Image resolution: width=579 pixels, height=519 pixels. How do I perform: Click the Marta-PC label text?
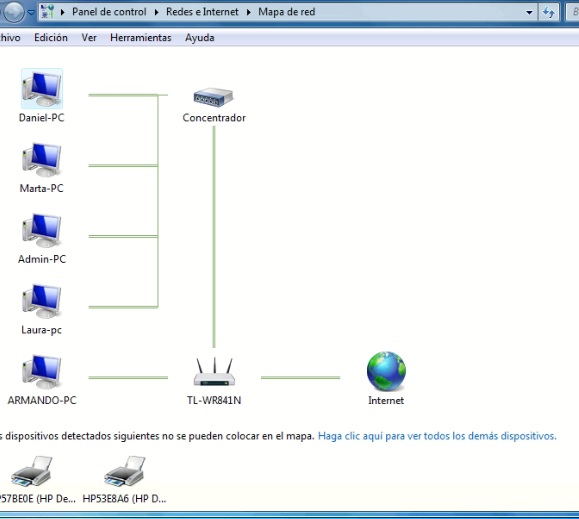(x=41, y=188)
